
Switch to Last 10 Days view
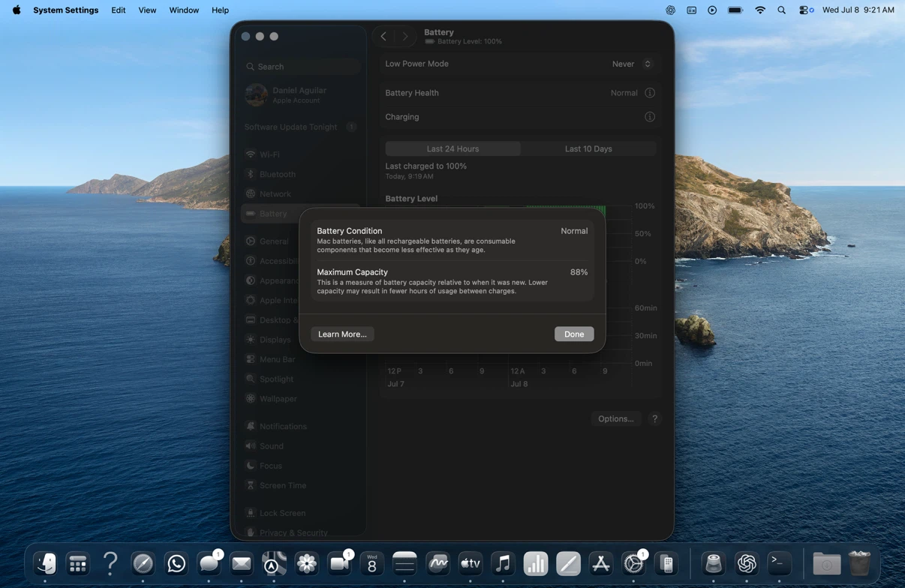coord(588,148)
